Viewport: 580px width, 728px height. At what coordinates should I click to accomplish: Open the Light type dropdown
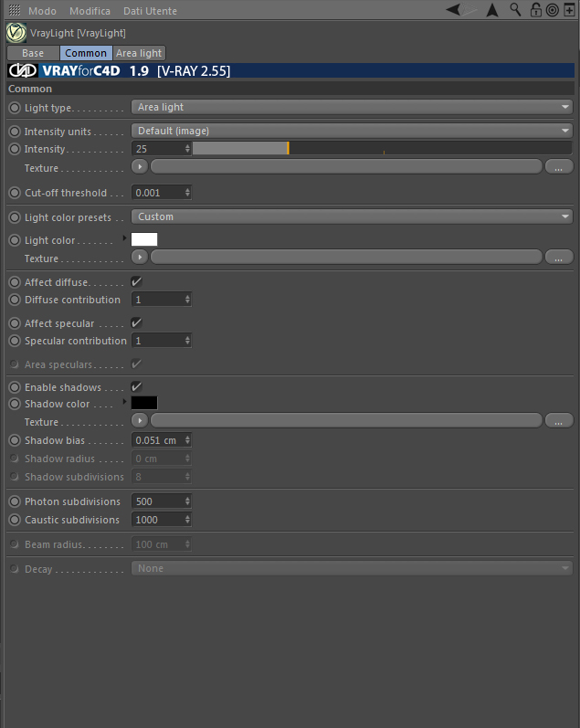pos(352,107)
